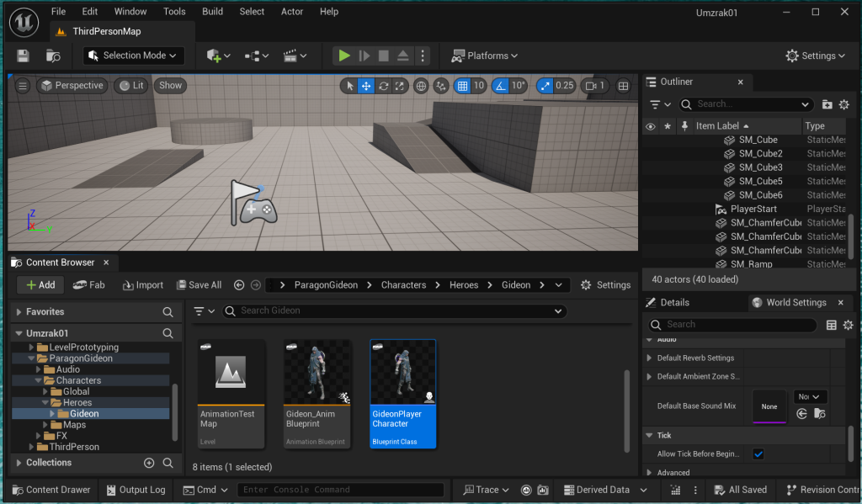Add a new collection with the plus icon
This screenshot has height=504, width=862.
click(x=149, y=463)
